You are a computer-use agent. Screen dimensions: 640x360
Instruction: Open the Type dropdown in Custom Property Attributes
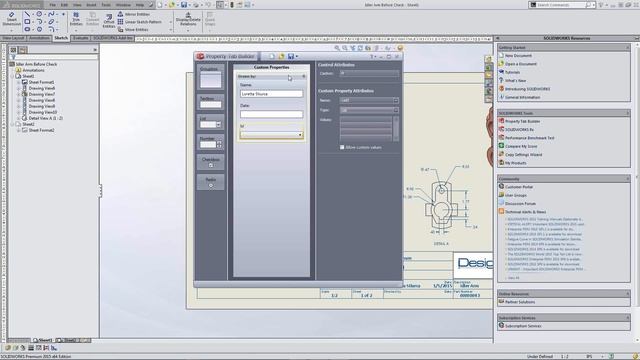click(396, 110)
